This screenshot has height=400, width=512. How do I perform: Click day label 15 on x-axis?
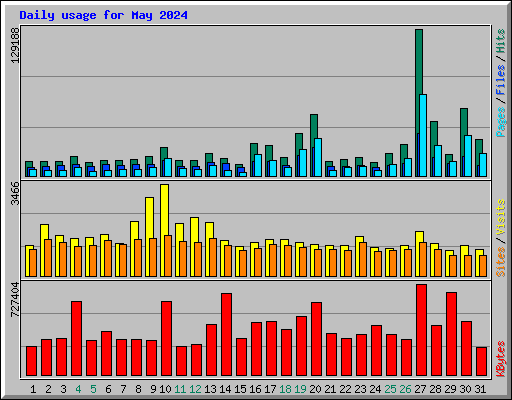coord(240,389)
